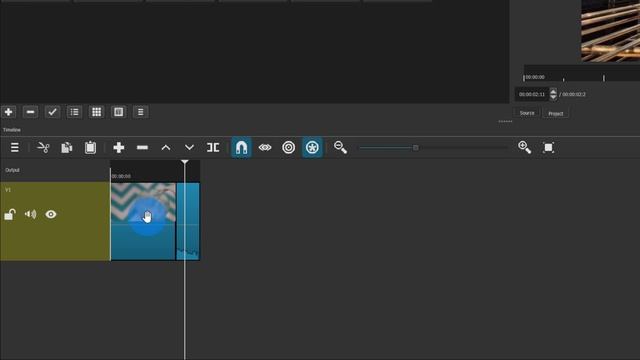The width and height of the screenshot is (640, 360).
Task: Toggle ripple mode target icon
Action: (289, 147)
